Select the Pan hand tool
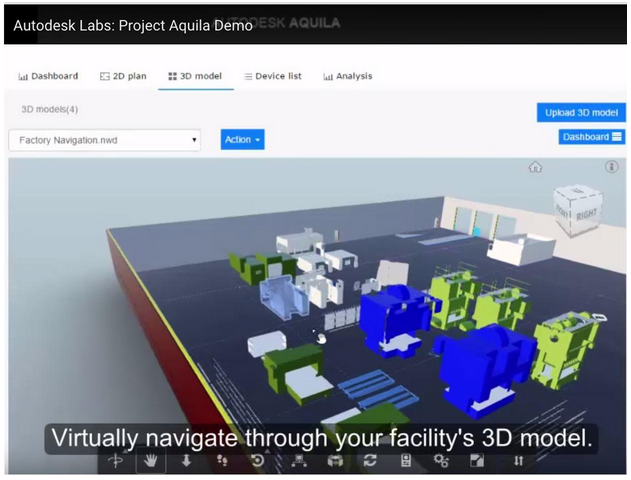Viewport: 631px width, 480px height. point(151,461)
